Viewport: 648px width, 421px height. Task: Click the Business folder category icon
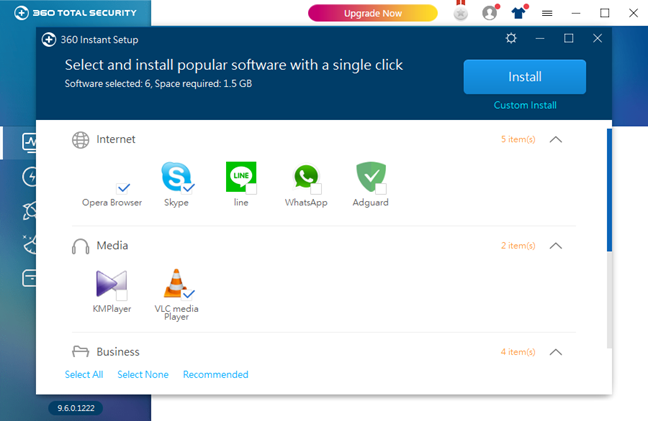(x=81, y=352)
